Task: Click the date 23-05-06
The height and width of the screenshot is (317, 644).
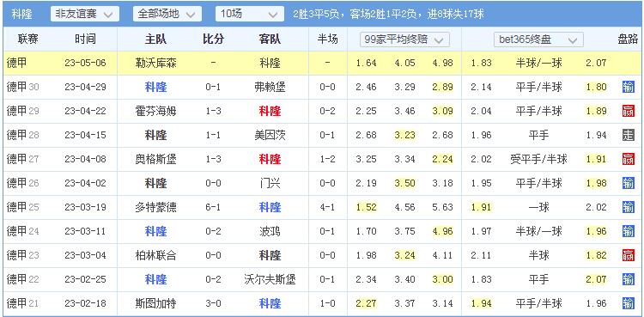Action: tap(85, 63)
